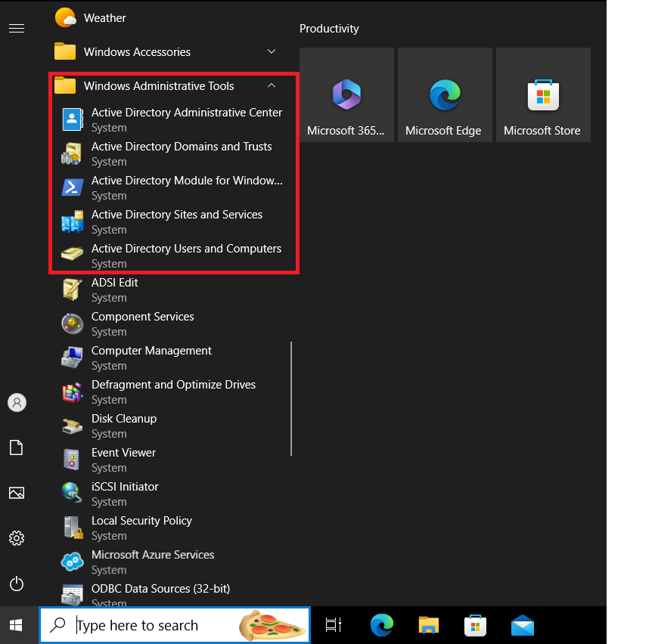Viewport: 655px width, 644px height.
Task: Click the 'Windows Accessories' folder label
Action: pos(137,52)
